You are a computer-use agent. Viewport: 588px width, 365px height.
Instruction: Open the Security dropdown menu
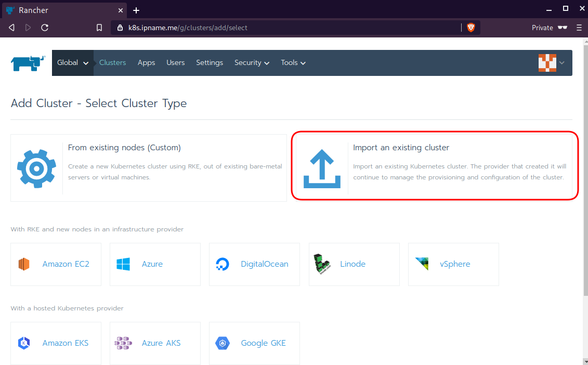[252, 63]
